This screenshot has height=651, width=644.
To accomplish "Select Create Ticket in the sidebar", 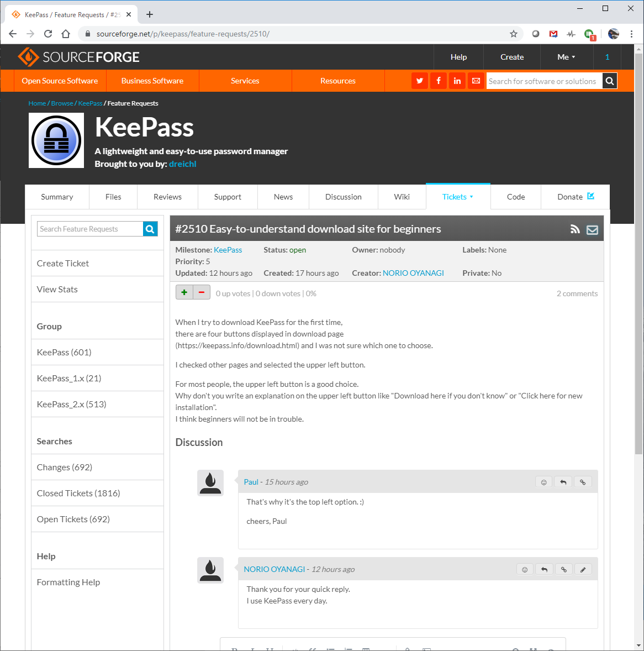I will coord(62,263).
